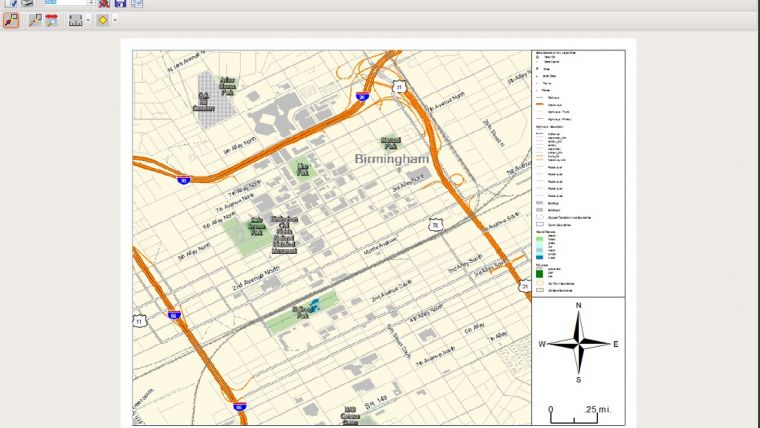Click the "Birmingham" city label on map

(392, 159)
